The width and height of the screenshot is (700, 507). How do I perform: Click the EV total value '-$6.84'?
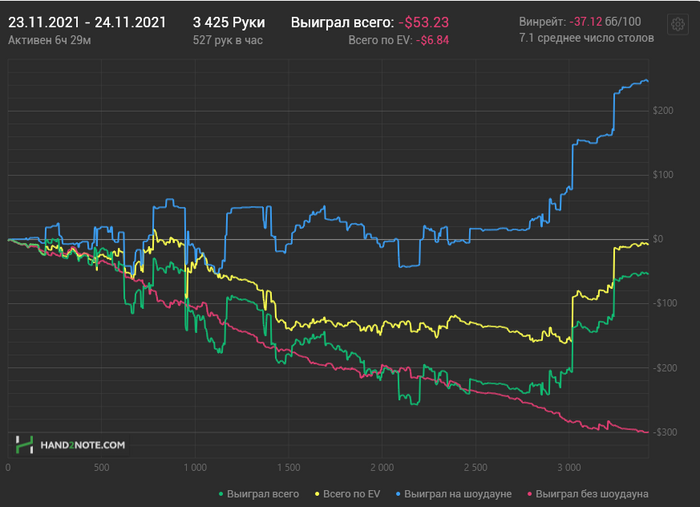(x=432, y=41)
